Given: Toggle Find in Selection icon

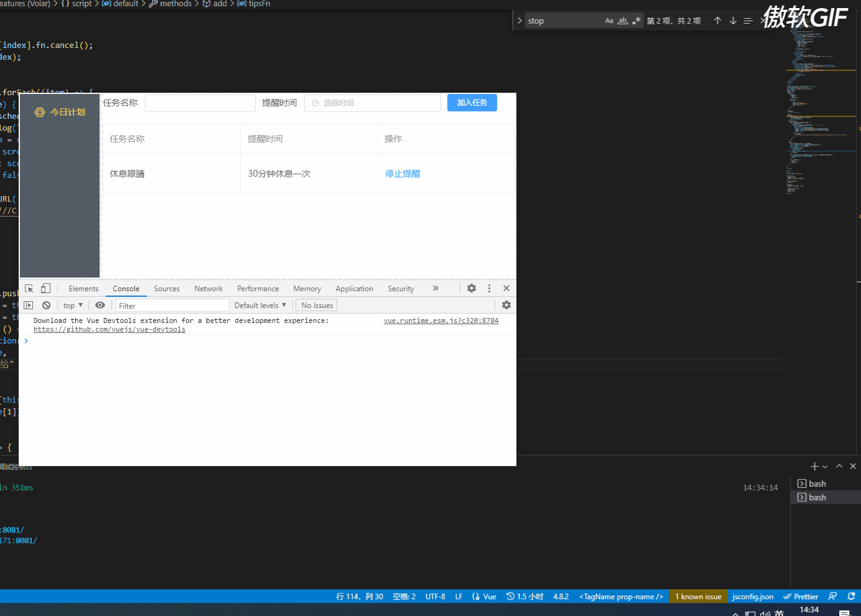Looking at the screenshot, I should (x=748, y=21).
